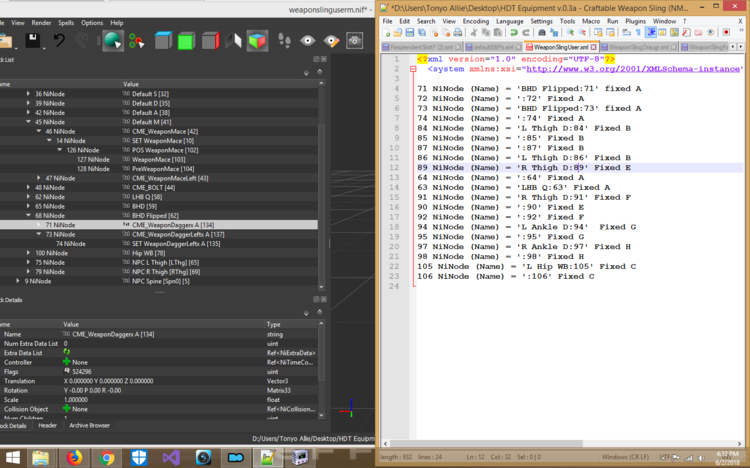Redo with the gray arrow in Notepad++
750x468 pixels.
pyautogui.click(x=526, y=33)
